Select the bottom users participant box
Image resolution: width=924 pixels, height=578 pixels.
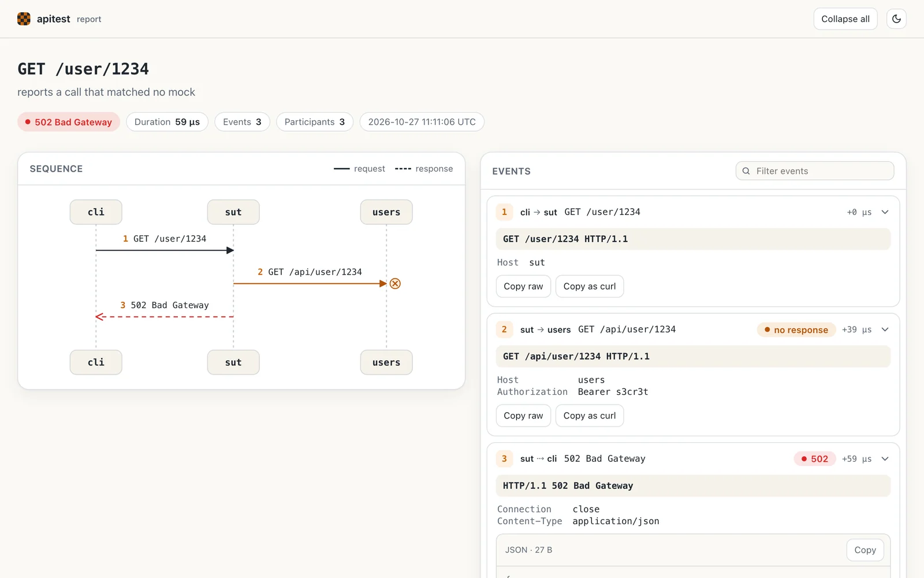pos(386,362)
